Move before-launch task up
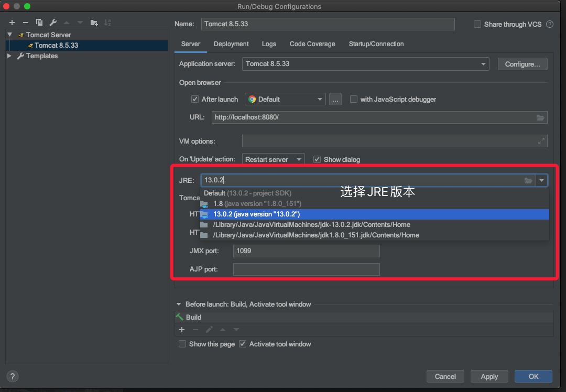The image size is (566, 392). (x=223, y=330)
